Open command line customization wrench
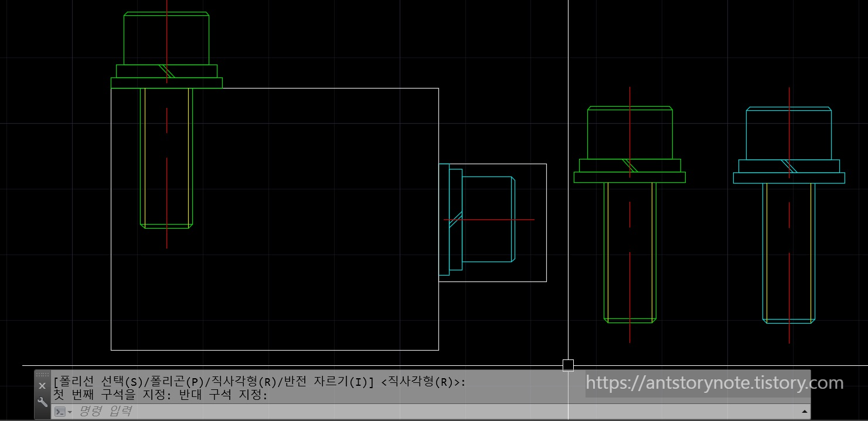 (x=42, y=402)
